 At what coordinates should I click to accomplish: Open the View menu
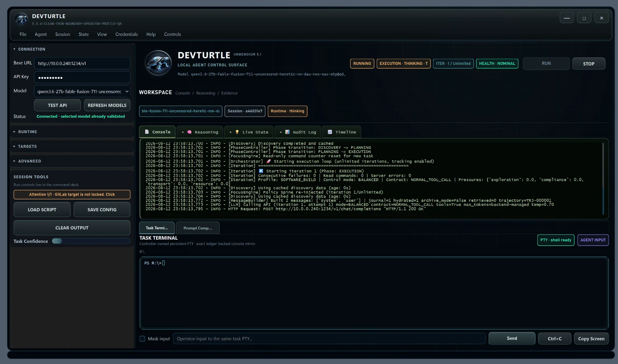102,34
